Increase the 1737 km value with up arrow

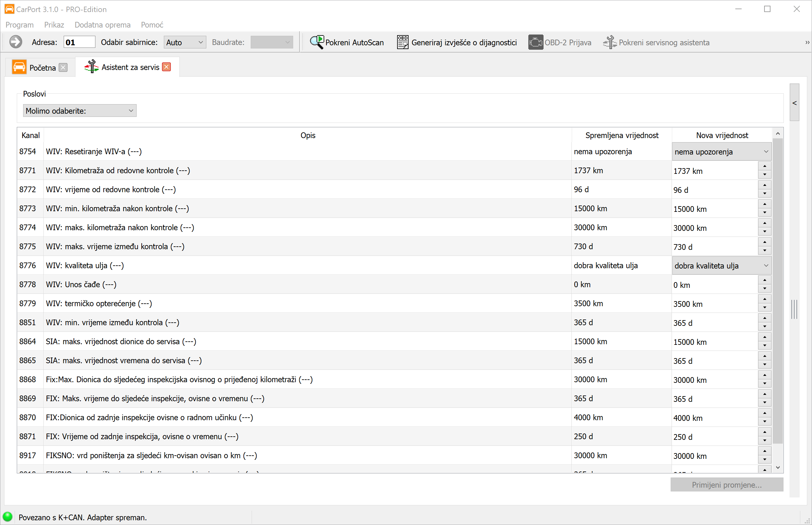click(x=764, y=166)
